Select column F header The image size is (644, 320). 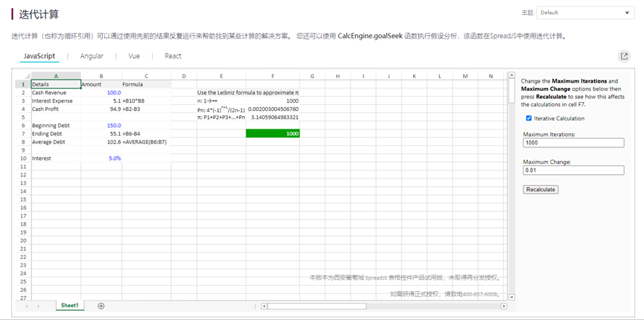[x=272, y=76]
